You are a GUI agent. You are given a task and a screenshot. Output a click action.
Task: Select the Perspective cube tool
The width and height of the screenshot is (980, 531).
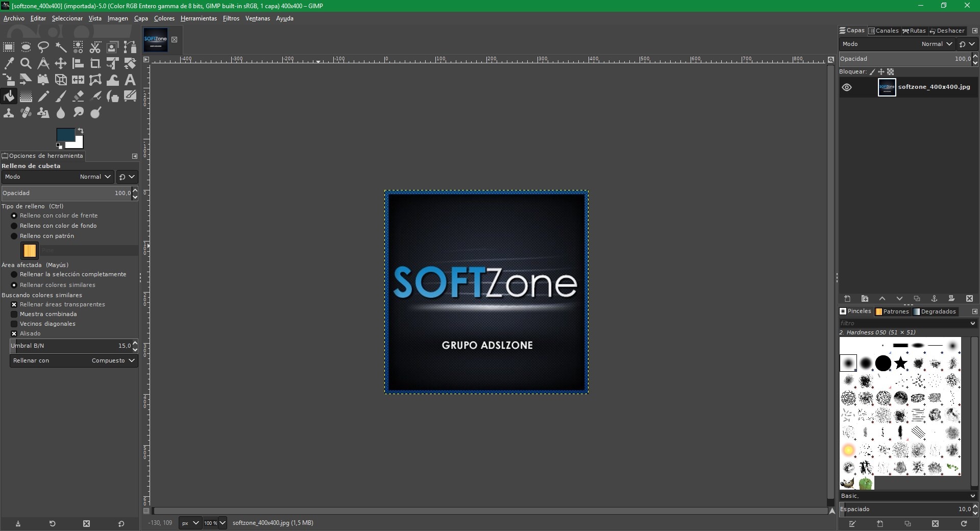click(61, 80)
